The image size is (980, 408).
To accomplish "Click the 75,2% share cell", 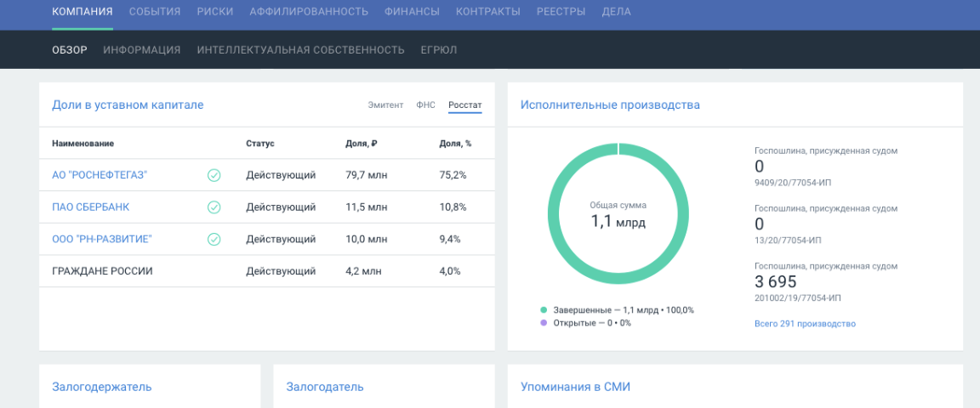I will (x=453, y=176).
